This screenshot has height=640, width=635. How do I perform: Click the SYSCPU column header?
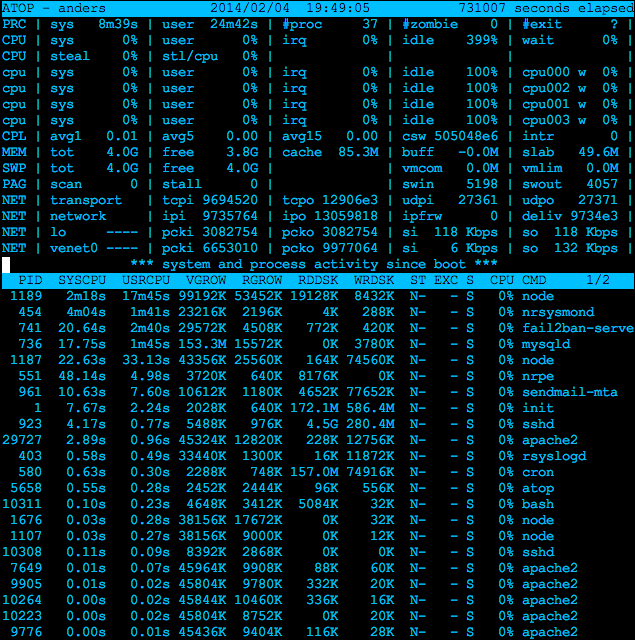82,280
